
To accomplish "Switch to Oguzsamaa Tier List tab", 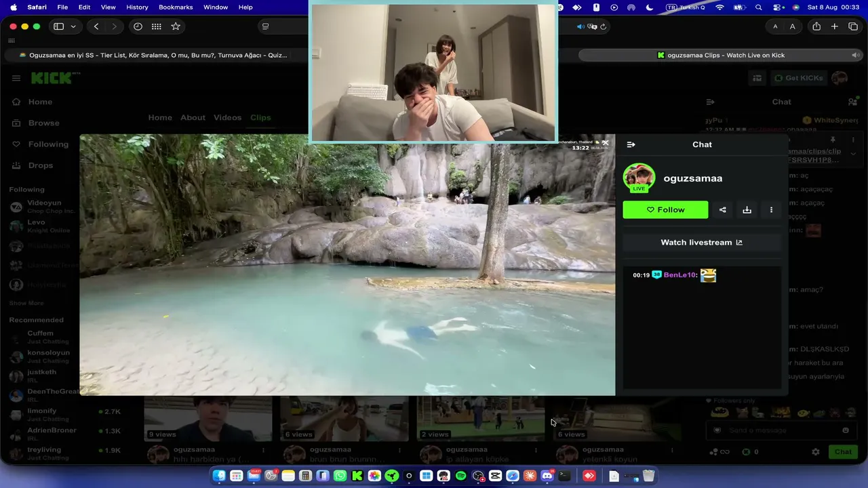I will [156, 55].
